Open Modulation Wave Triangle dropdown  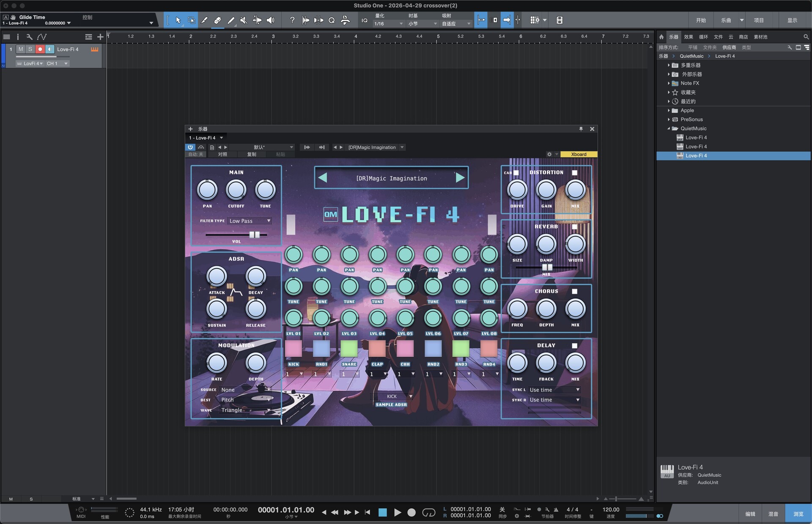coord(245,410)
